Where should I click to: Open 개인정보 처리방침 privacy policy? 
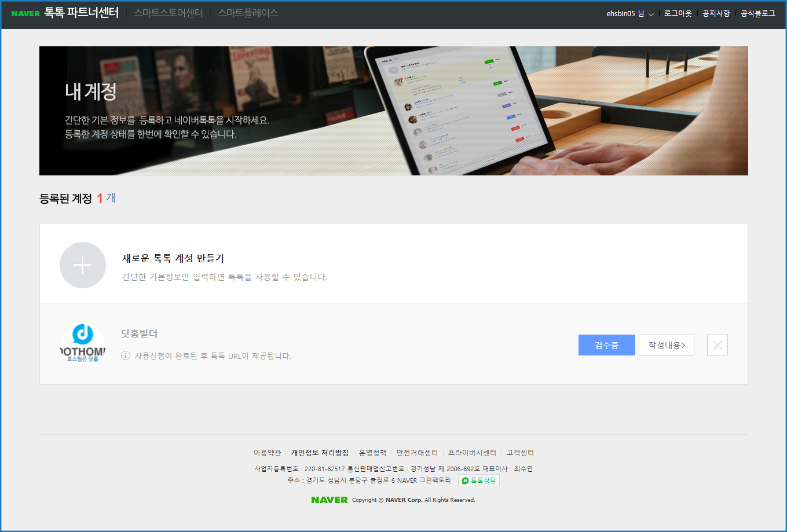[x=320, y=453]
